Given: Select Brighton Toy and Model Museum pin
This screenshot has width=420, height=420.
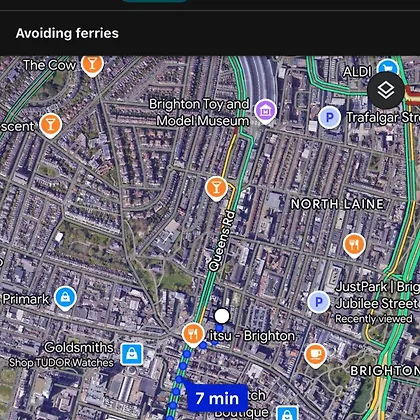Looking at the screenshot, I should click(265, 111).
